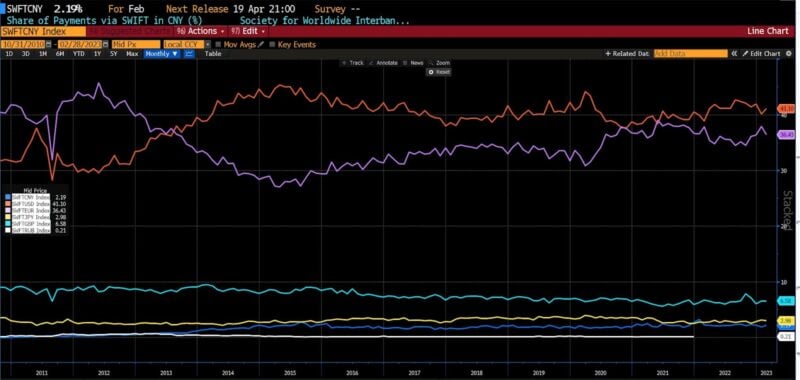Select the 3D time range
The height and width of the screenshot is (380, 800).
click(x=26, y=53)
